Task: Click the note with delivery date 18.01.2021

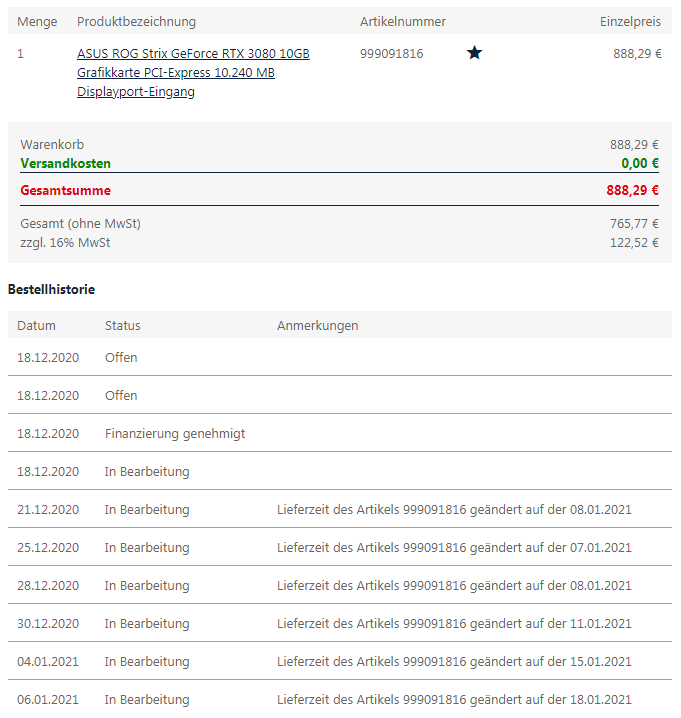Action: coord(454,699)
